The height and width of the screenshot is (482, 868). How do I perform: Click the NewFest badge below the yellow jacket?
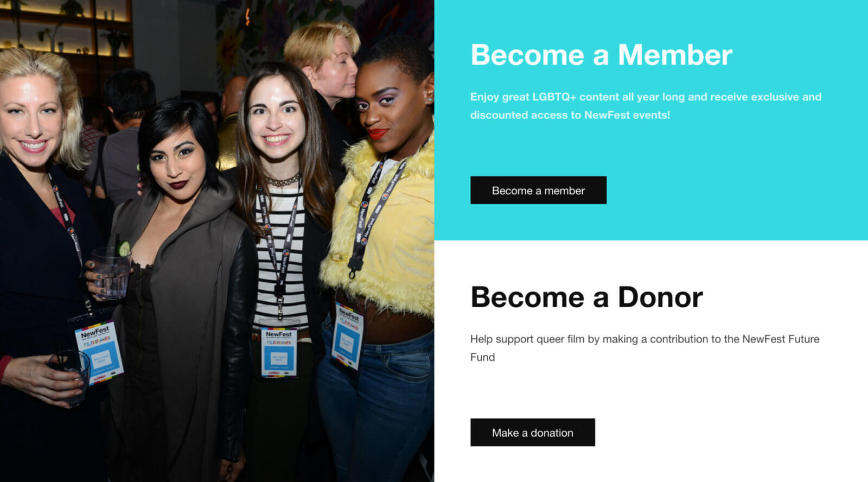[347, 337]
